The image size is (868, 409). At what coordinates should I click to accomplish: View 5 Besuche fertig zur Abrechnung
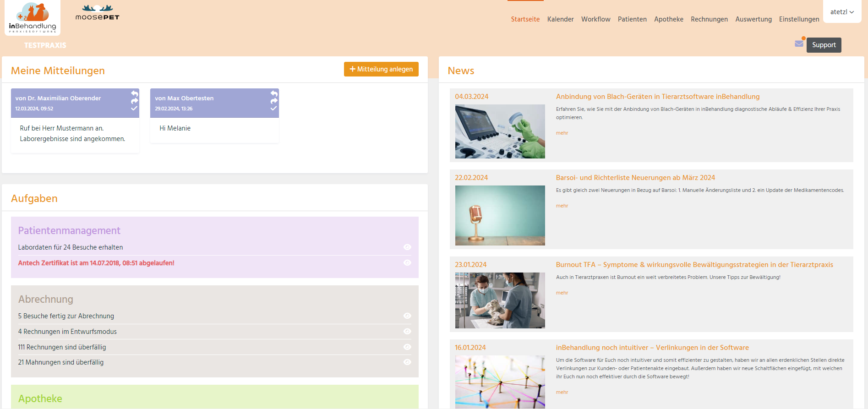pyautogui.click(x=407, y=316)
